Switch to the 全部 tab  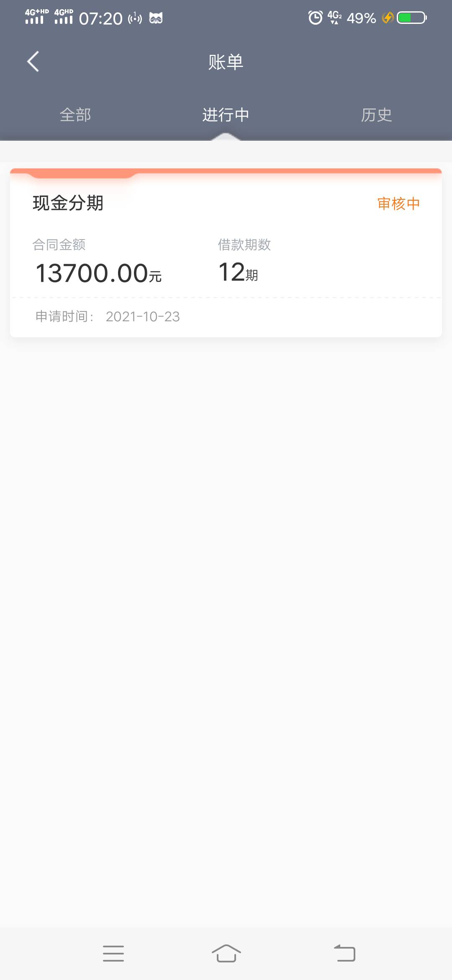[x=75, y=115]
